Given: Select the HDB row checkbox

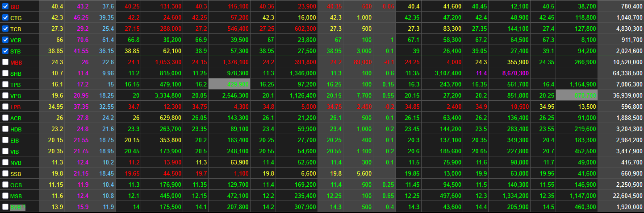Looking at the screenshot, I should 5,129.
